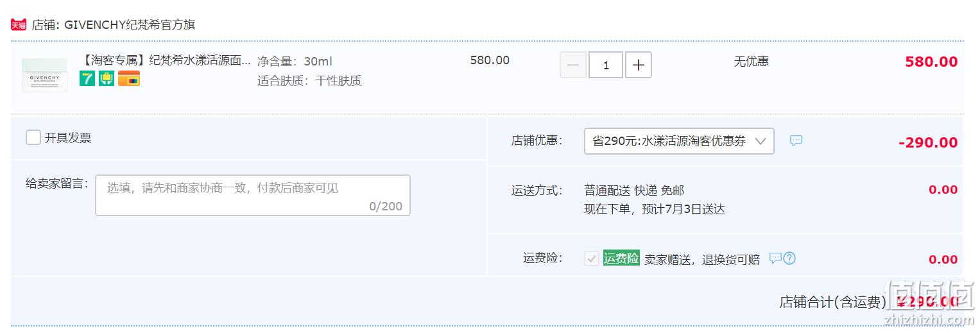Focus the 给卖家留言 message text box

coord(253,195)
